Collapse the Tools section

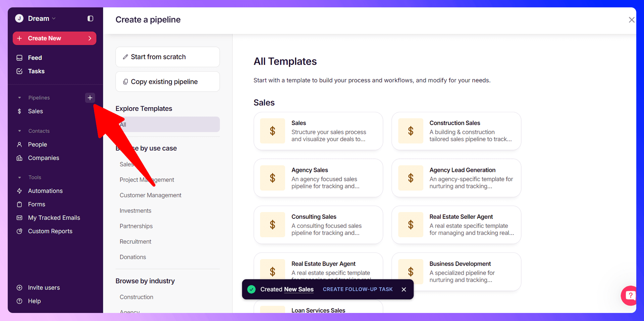tap(19, 177)
